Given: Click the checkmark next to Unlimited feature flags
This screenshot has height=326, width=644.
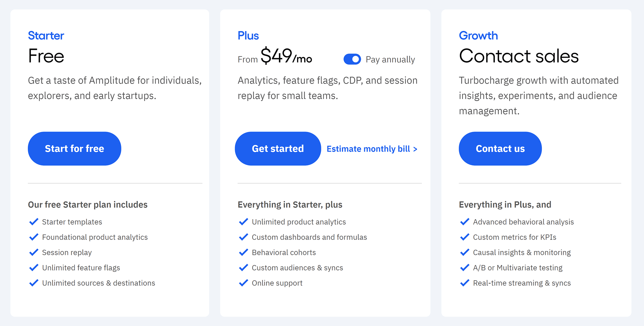Looking at the screenshot, I should coord(34,268).
